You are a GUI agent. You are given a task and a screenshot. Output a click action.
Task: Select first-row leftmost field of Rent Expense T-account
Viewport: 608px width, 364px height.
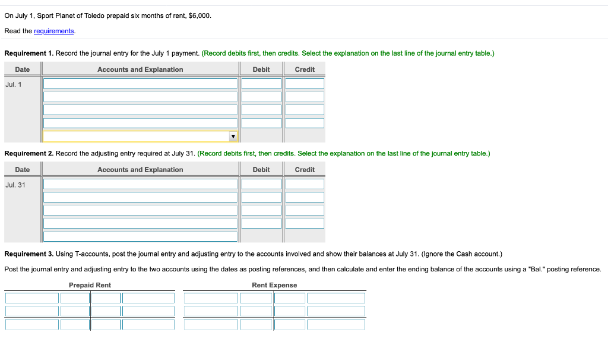pos(211,298)
